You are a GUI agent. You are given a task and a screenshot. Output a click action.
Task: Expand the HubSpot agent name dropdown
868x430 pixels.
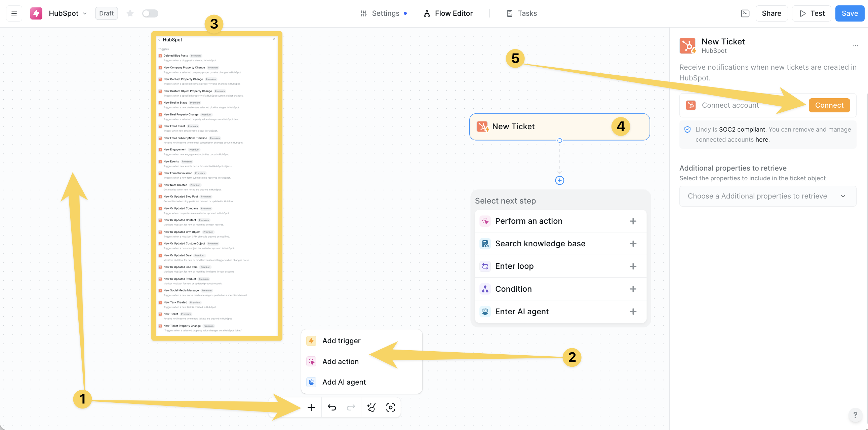coord(85,13)
